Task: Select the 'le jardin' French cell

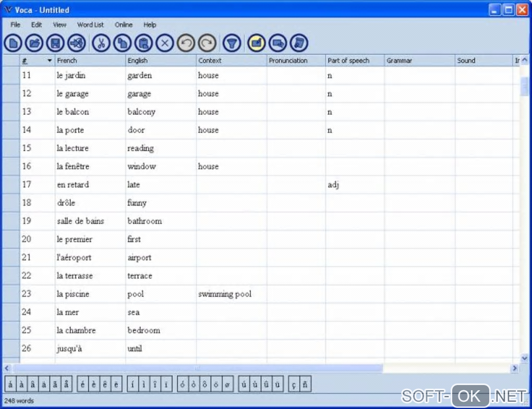Action: (90, 76)
